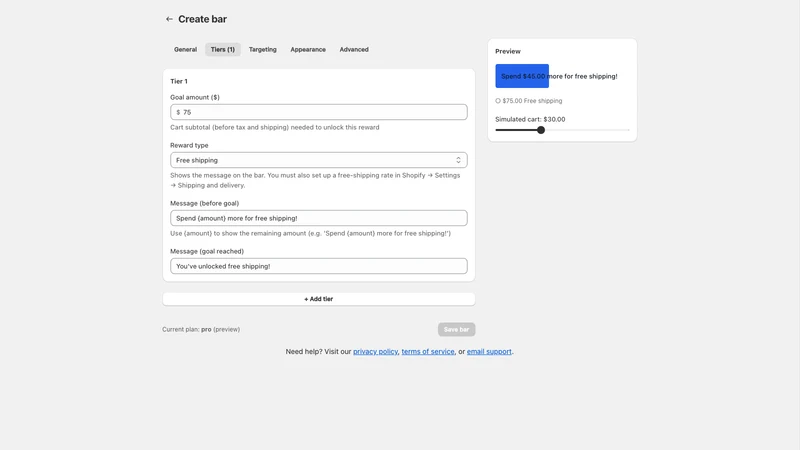The width and height of the screenshot is (800, 450).
Task: Open the Reward type dropdown
Action: tap(318, 160)
